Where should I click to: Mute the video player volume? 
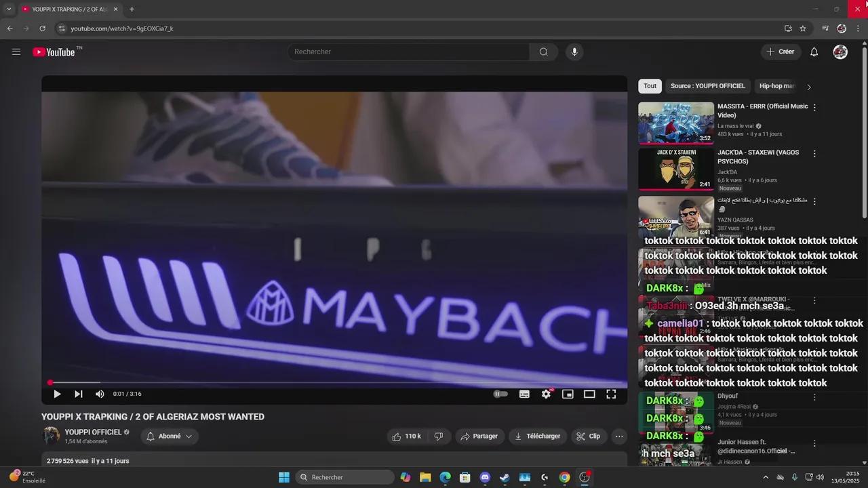100,394
